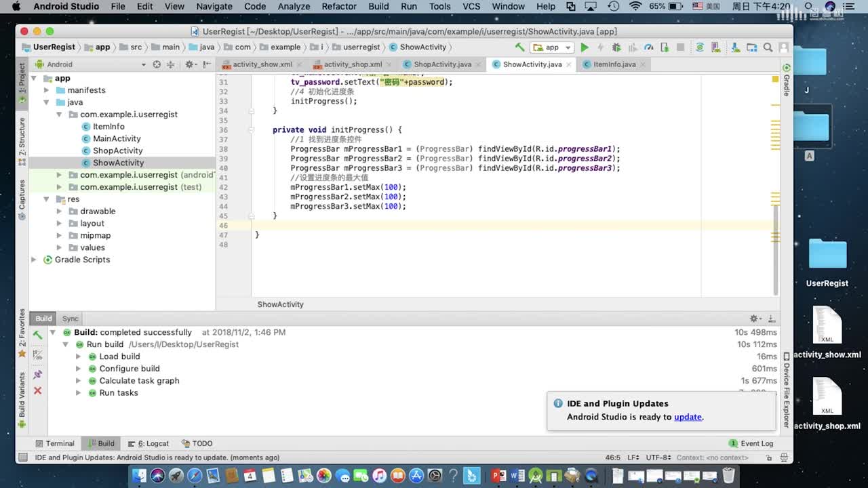
Task: Toggle the Terminal tool window button
Action: 54,443
